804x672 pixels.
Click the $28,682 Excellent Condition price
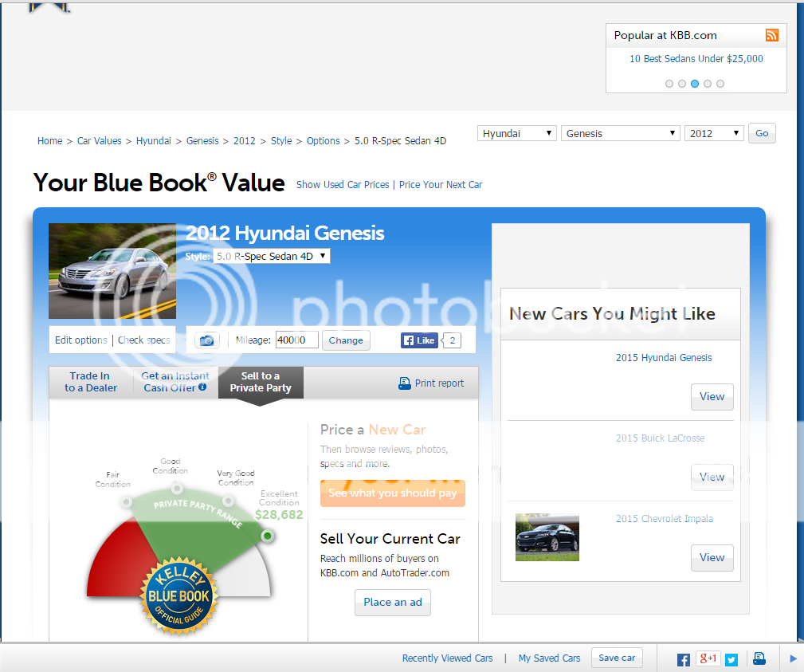pyautogui.click(x=279, y=514)
